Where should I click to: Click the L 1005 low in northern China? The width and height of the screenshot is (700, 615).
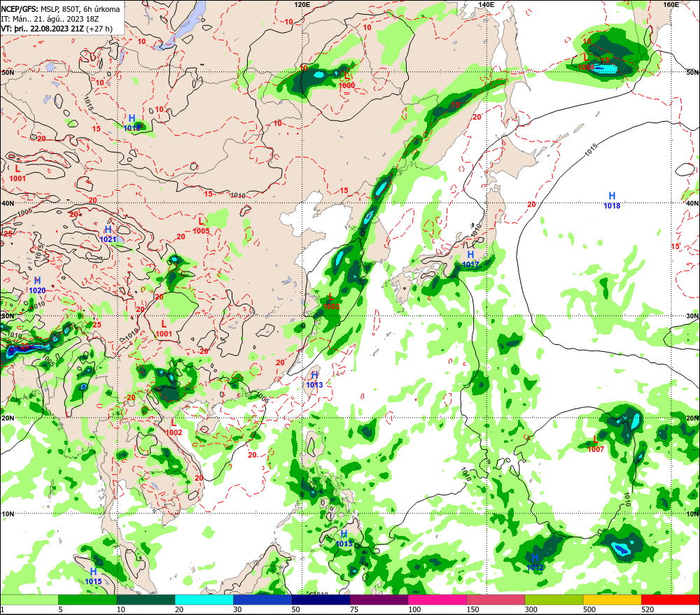[201, 226]
